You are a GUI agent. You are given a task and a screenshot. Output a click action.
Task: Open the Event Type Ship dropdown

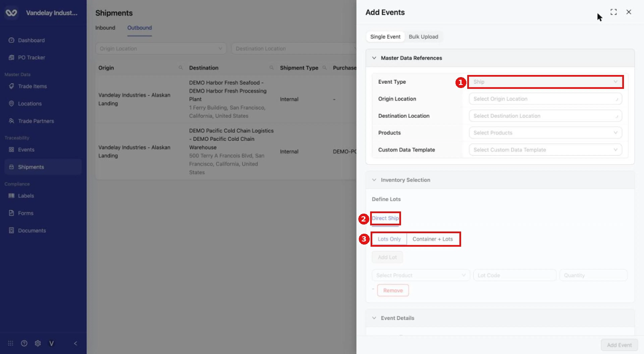coord(546,82)
